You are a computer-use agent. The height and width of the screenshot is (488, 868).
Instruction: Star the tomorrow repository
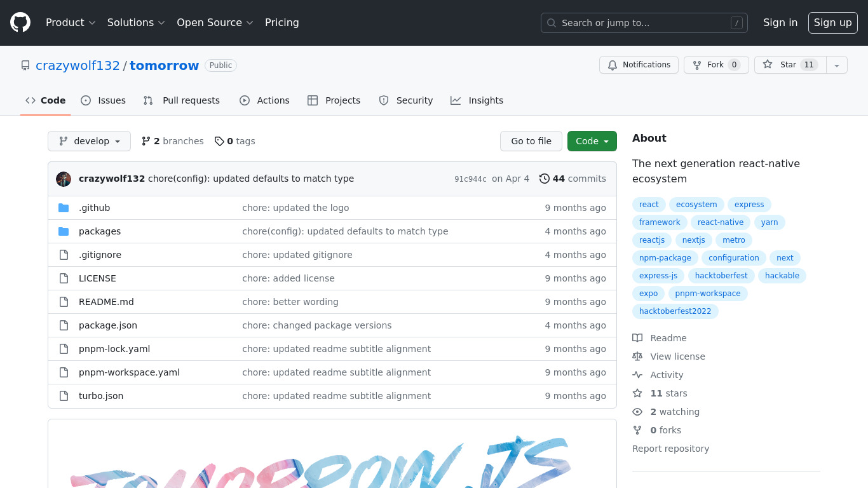pos(790,65)
